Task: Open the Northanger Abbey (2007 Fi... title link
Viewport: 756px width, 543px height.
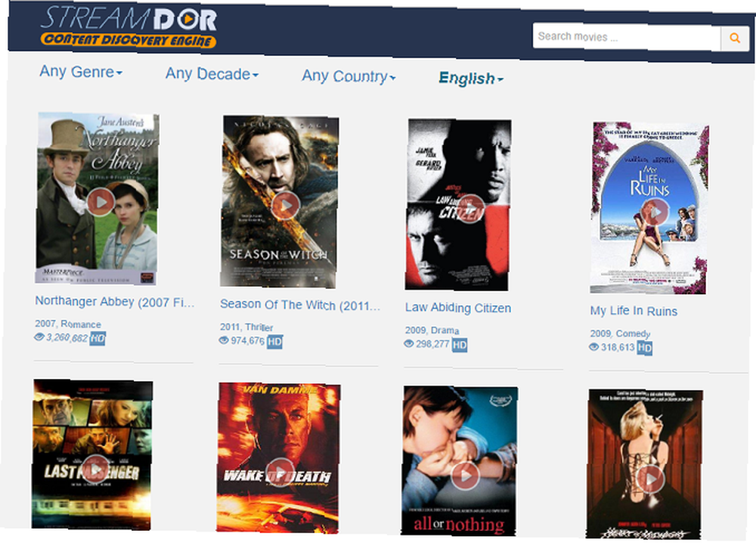Action: 115,302
